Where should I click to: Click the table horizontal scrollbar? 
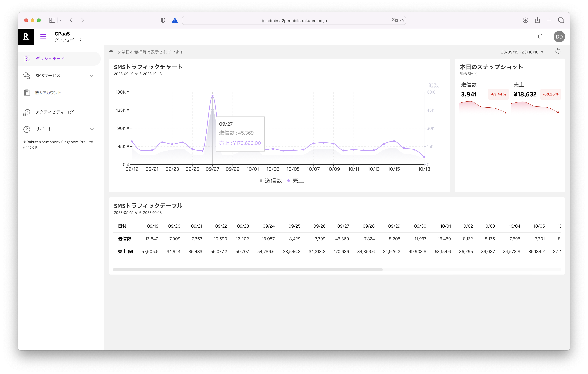[248, 269]
